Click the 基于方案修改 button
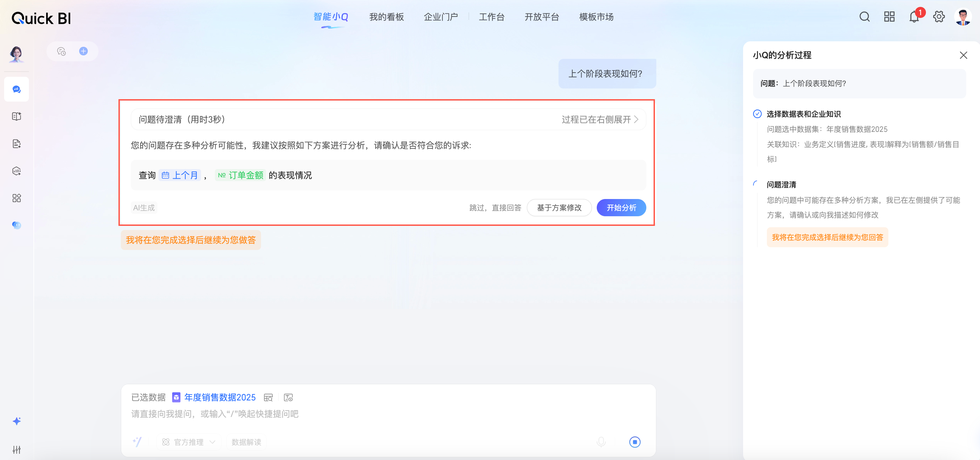 559,208
